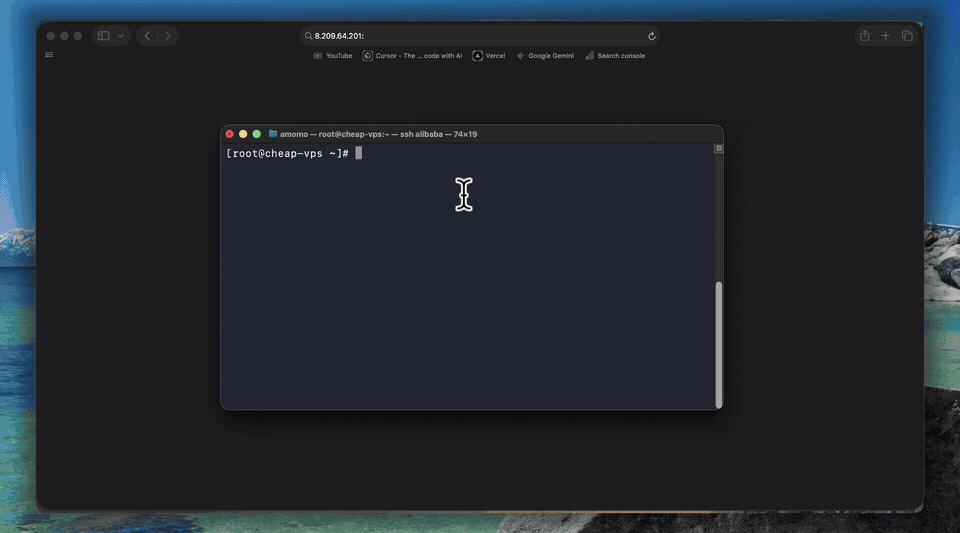Screen dimensions: 960x533
Task: Show the tab overview icon
Action: (x=907, y=36)
